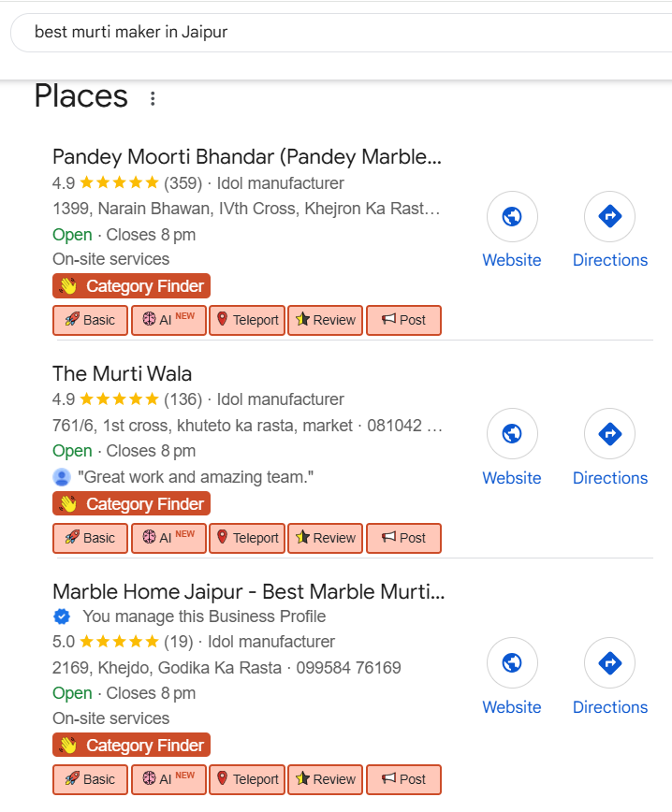The width and height of the screenshot is (672, 812).
Task: Click Category Finder under Marble Home Jaipur
Action: coord(131,746)
